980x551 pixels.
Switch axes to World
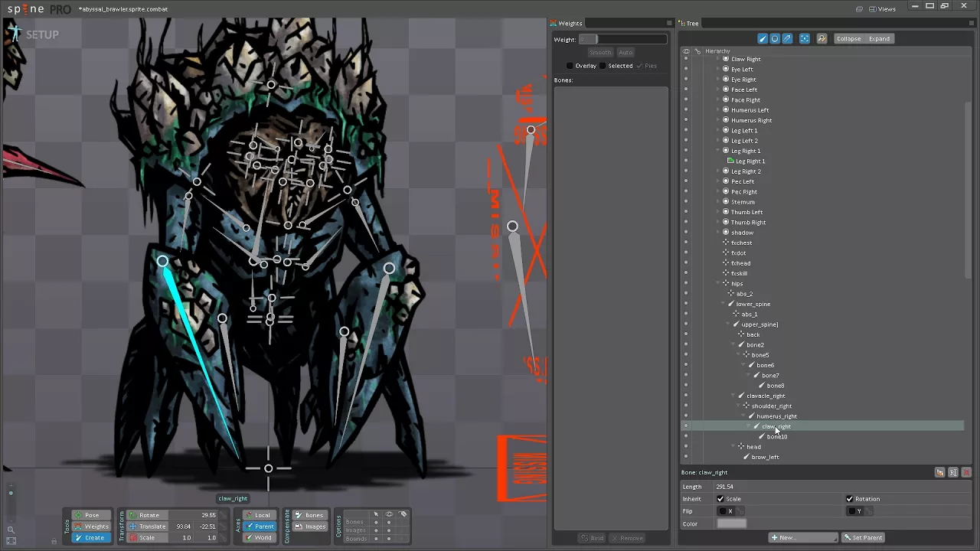tap(260, 538)
